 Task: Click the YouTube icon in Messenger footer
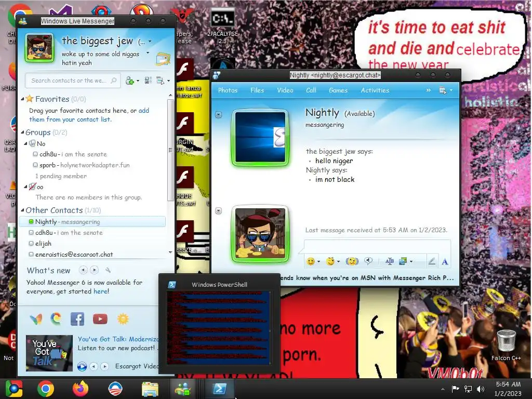click(100, 319)
